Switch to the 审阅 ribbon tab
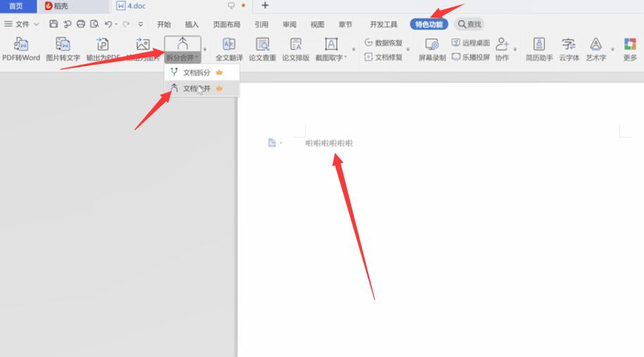644x357 pixels. pos(289,24)
